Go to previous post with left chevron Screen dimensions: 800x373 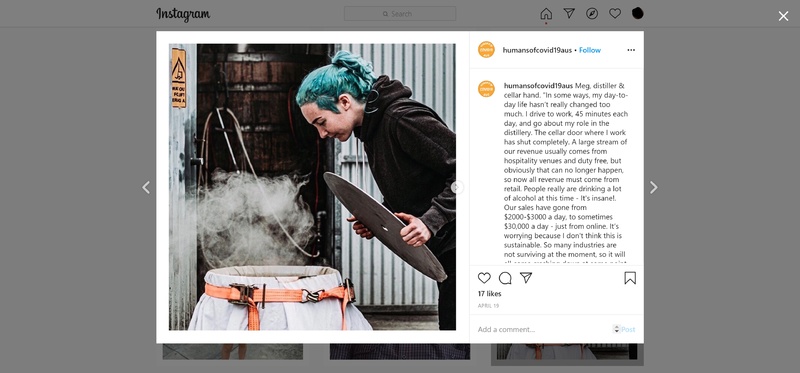146,187
